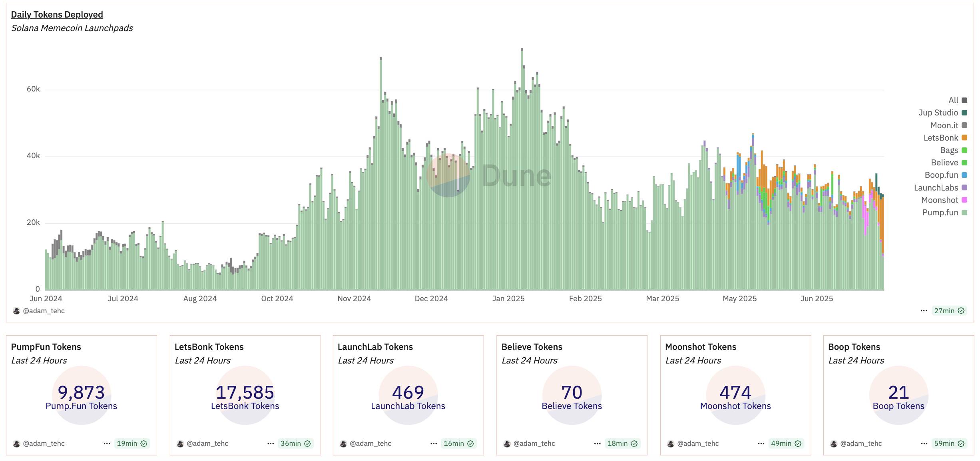Open three-dot menu on LaunchLab Tokens card
Viewport: 980px width, 461px height.
click(x=434, y=443)
